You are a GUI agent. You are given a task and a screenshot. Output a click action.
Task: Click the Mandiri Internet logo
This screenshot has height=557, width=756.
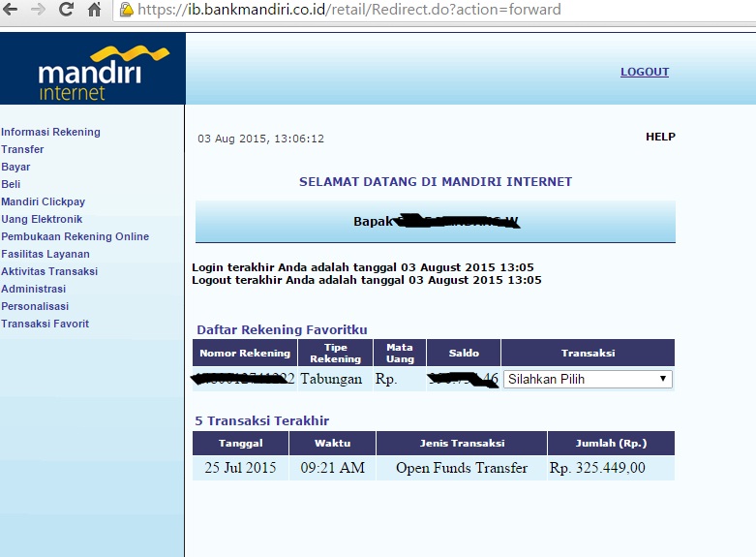[93, 69]
